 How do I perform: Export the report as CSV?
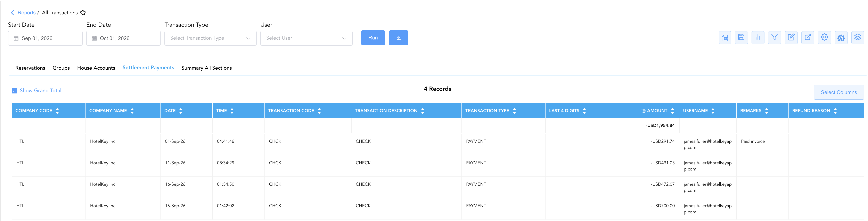725,38
